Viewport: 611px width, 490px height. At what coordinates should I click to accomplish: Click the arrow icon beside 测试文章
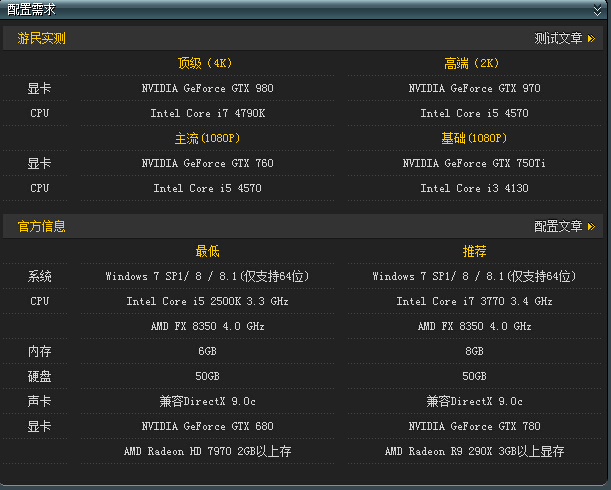[x=591, y=38]
